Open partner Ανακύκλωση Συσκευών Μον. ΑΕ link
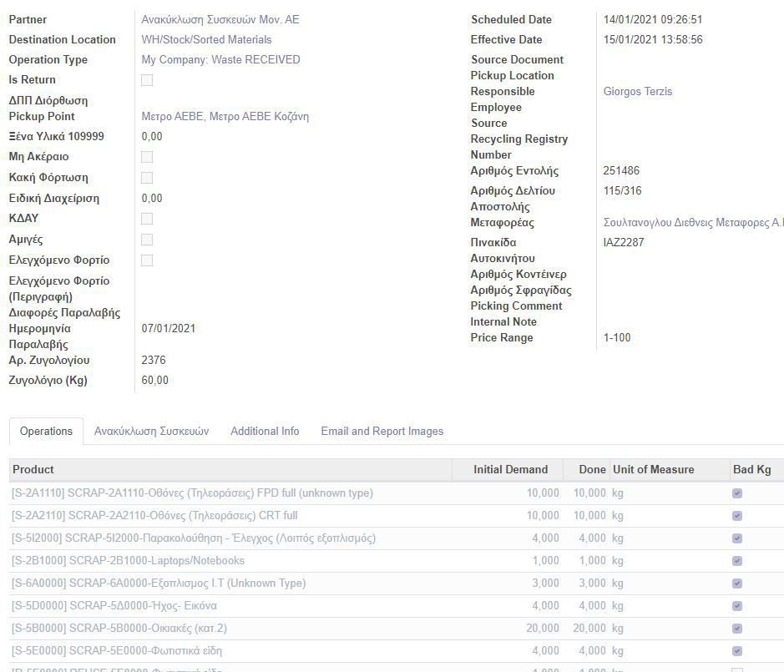This screenshot has width=784, height=672. pos(220,19)
